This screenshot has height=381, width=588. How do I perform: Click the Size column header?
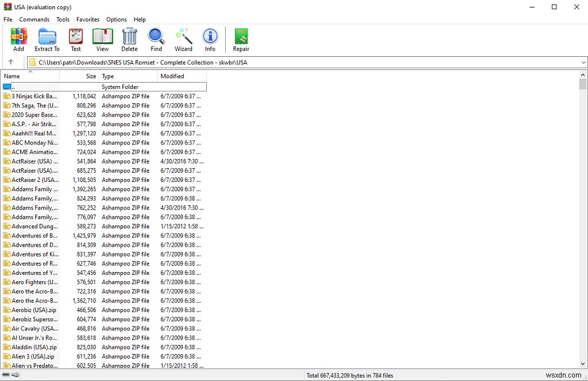tap(90, 76)
